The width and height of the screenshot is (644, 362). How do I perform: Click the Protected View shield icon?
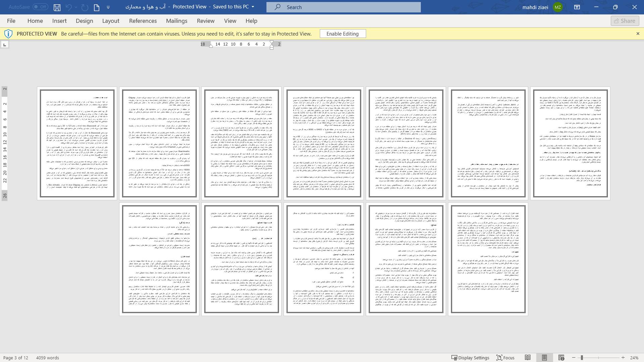[8, 34]
